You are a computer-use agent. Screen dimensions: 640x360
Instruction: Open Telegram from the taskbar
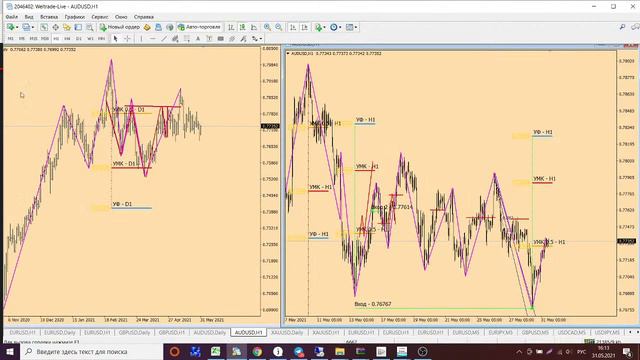coord(299,351)
